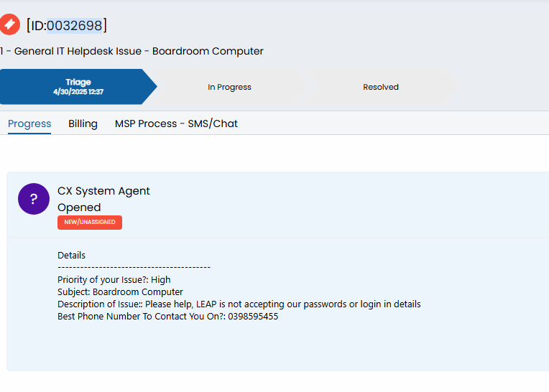Select the highlighted ticket ID 0032698
The image size is (549, 392).
coord(74,26)
